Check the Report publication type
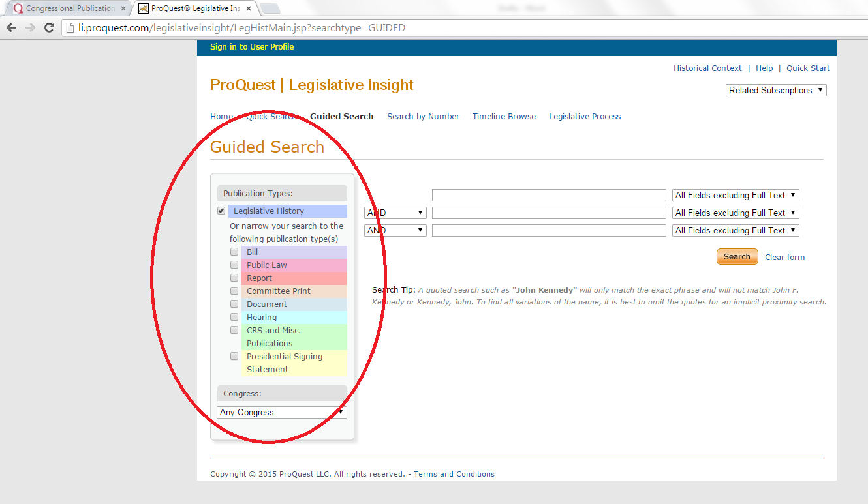 pyautogui.click(x=234, y=278)
